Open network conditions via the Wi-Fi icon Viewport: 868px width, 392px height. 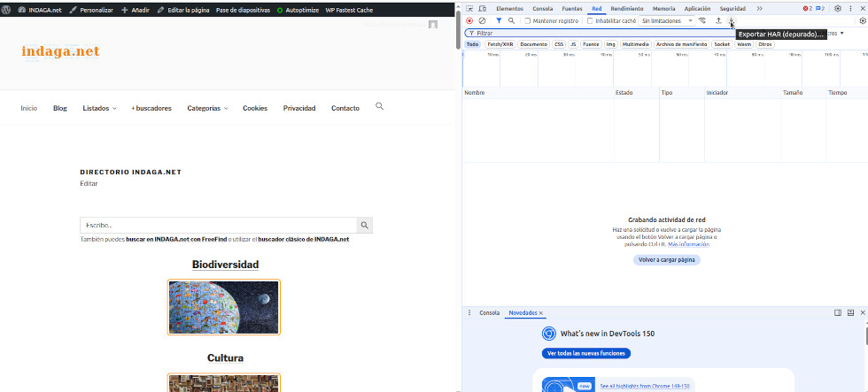702,20
